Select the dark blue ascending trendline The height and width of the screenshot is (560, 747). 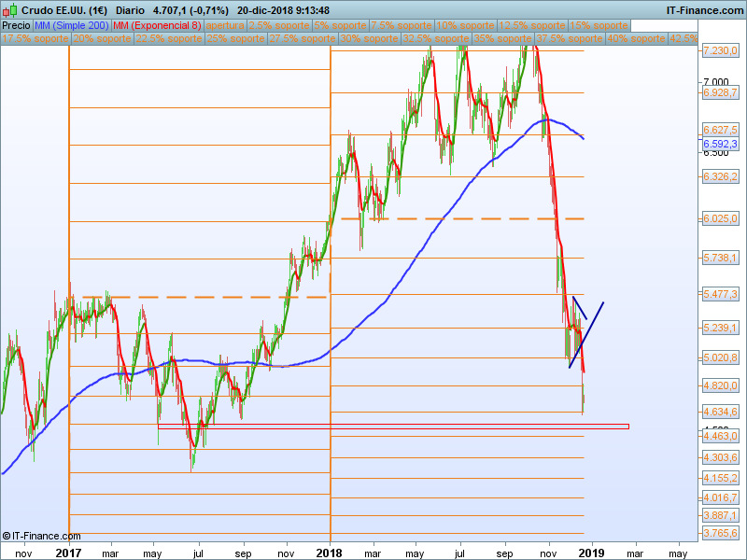pos(586,335)
